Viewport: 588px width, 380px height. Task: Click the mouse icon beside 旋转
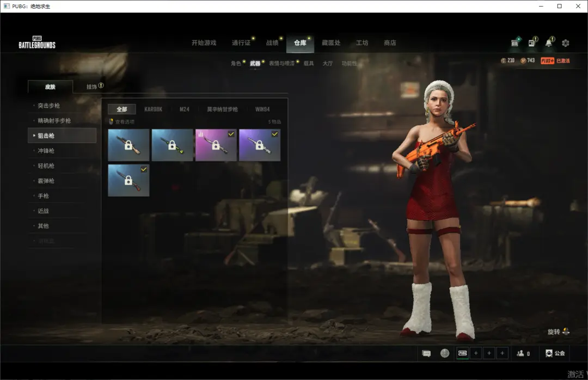coord(566,331)
